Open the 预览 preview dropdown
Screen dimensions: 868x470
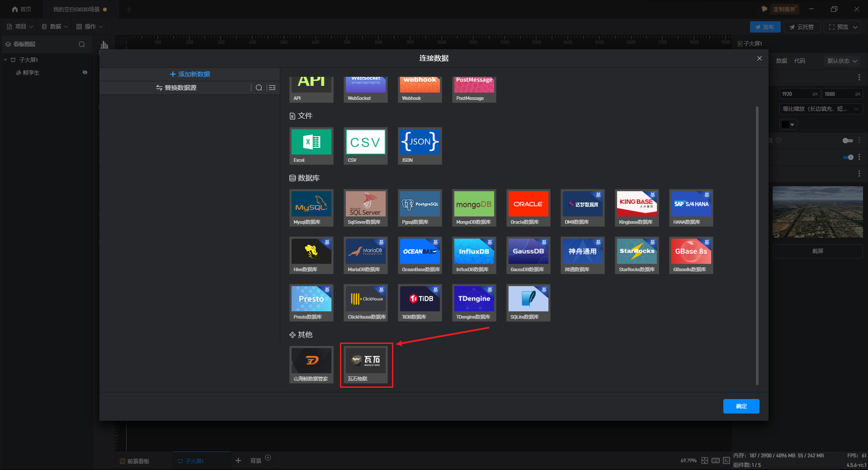pyautogui.click(x=843, y=27)
